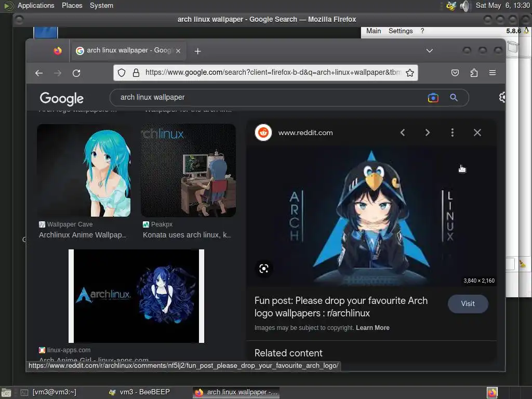Click the Firefox icon at bottom-right panel
Viewport: 532px width, 399px height.
(x=492, y=393)
